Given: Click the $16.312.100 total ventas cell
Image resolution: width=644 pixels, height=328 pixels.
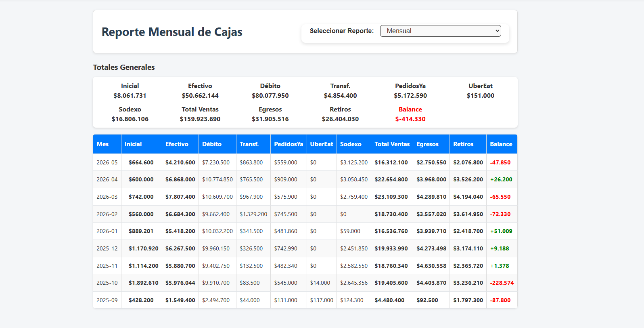Looking at the screenshot, I should 391,162.
